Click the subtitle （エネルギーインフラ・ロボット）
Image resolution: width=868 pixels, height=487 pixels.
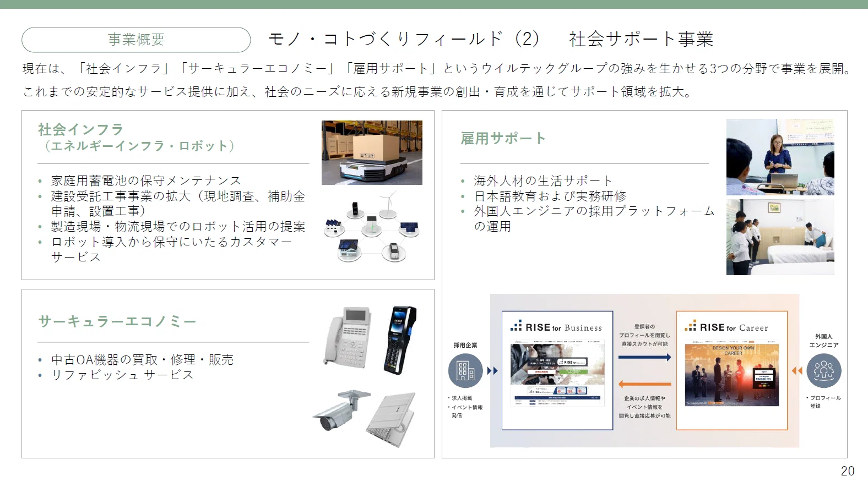139,146
